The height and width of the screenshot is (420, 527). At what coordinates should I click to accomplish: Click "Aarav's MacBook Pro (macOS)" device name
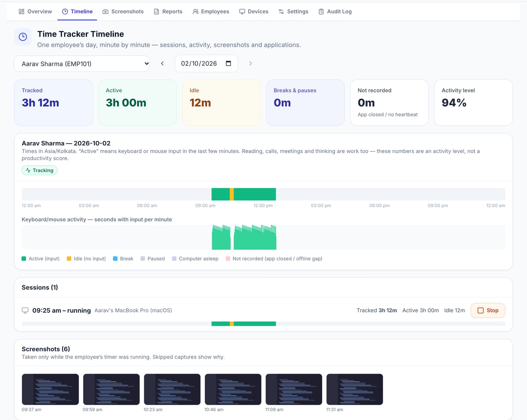click(133, 311)
